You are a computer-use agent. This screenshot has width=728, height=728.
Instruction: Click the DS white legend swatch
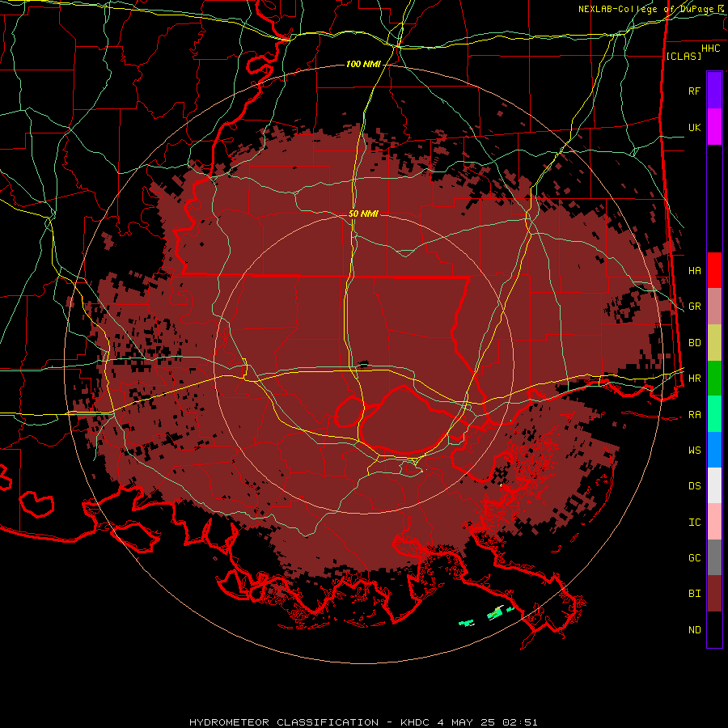pos(714,485)
